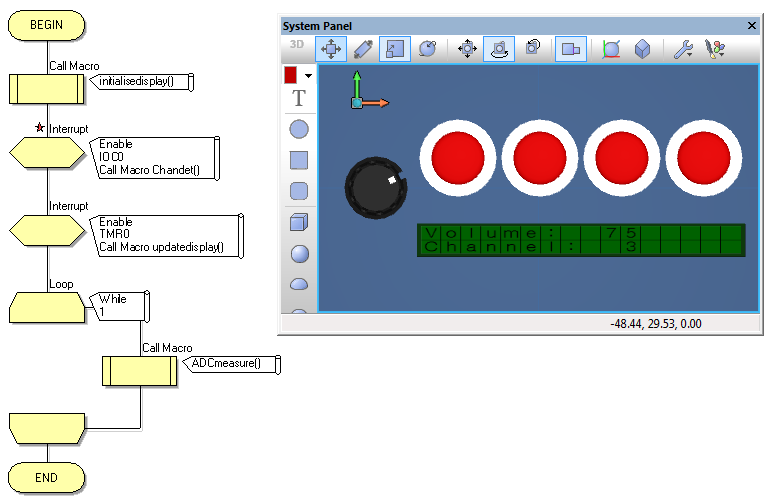Add a 3D cube shape
This screenshot has width=771, height=503.
pos(298,222)
